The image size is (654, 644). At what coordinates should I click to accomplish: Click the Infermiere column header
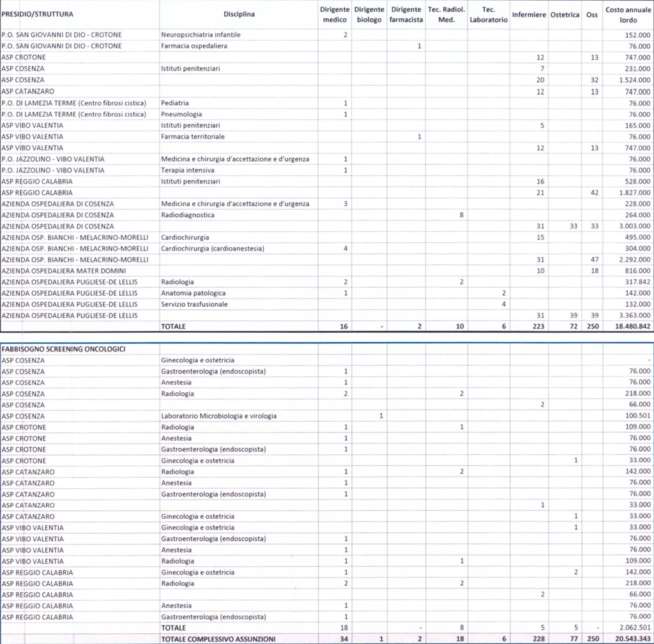529,15
